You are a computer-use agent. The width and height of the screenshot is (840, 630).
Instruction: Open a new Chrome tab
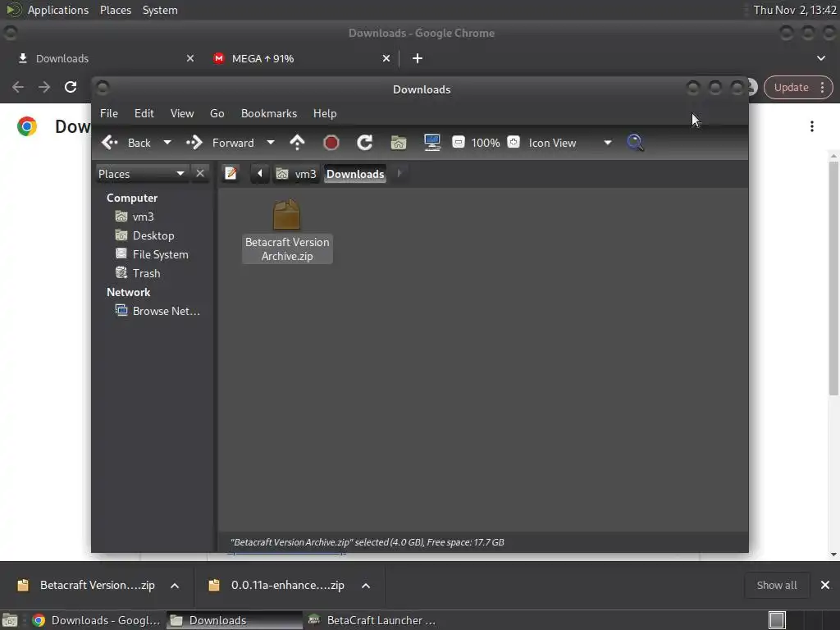[418, 58]
